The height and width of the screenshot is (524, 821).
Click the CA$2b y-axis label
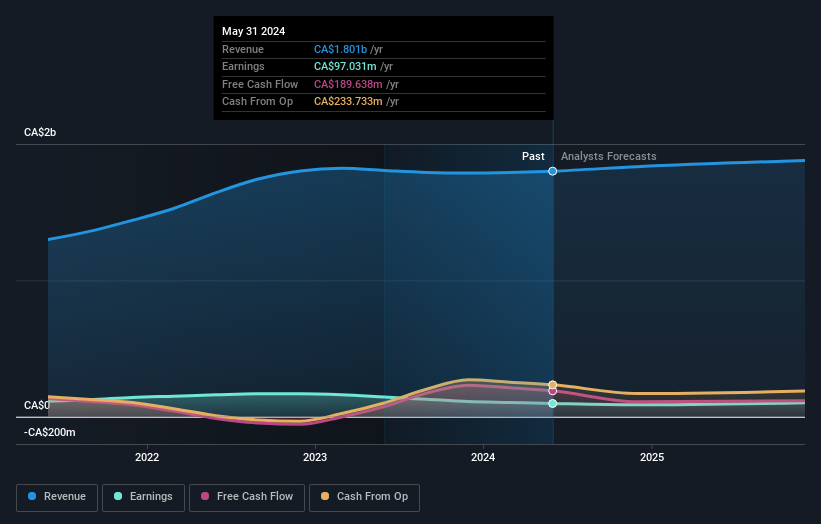point(40,132)
